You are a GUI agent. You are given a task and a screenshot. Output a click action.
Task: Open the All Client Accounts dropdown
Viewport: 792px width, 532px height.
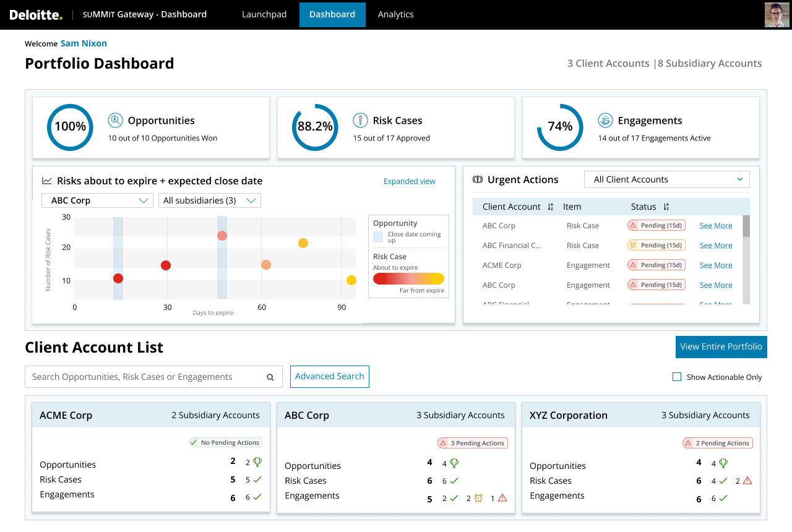(667, 179)
